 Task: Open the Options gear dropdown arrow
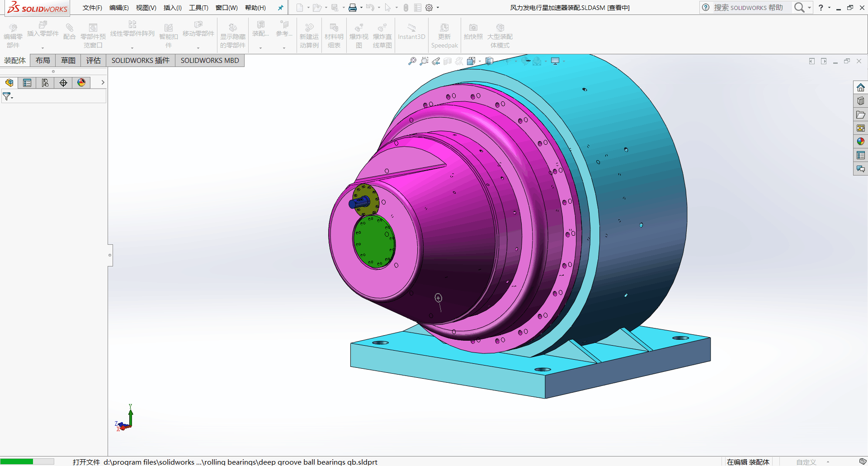coord(438,8)
